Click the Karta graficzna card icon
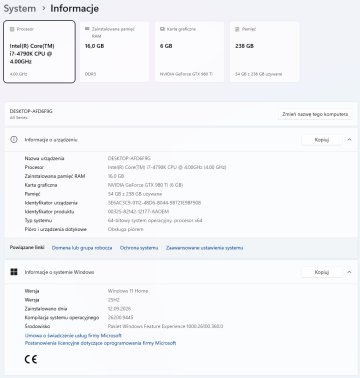 coord(162,29)
